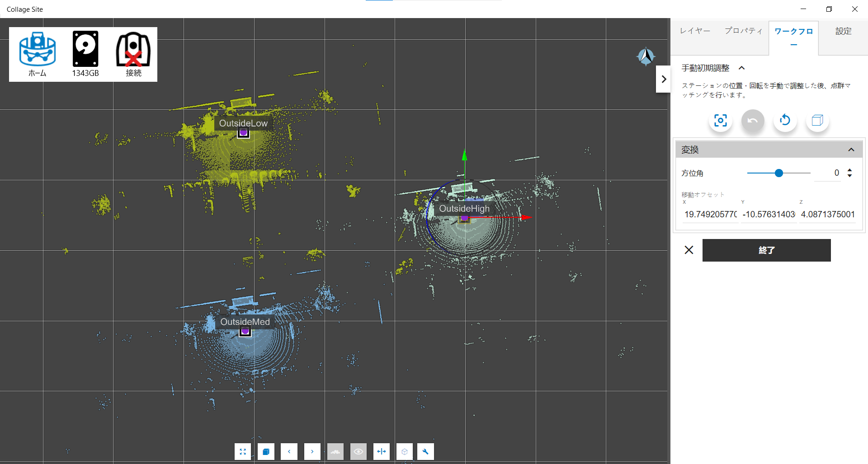Collapse the right side panel with chevron
This screenshot has height=464, width=868.
pyautogui.click(x=663, y=79)
